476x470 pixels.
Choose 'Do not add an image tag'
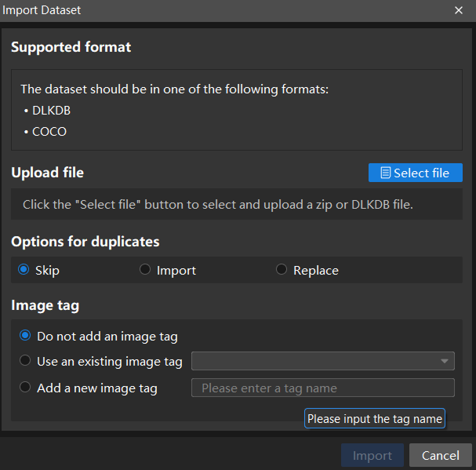26,336
